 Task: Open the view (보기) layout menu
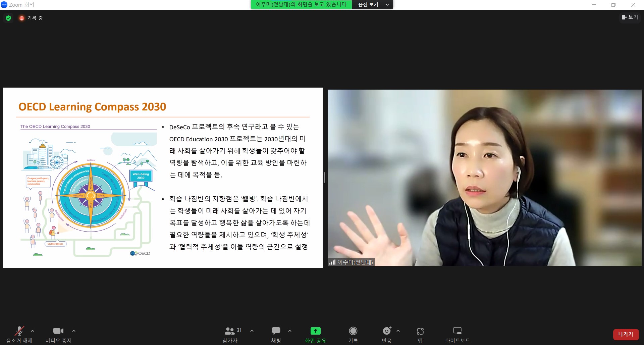pos(630,17)
